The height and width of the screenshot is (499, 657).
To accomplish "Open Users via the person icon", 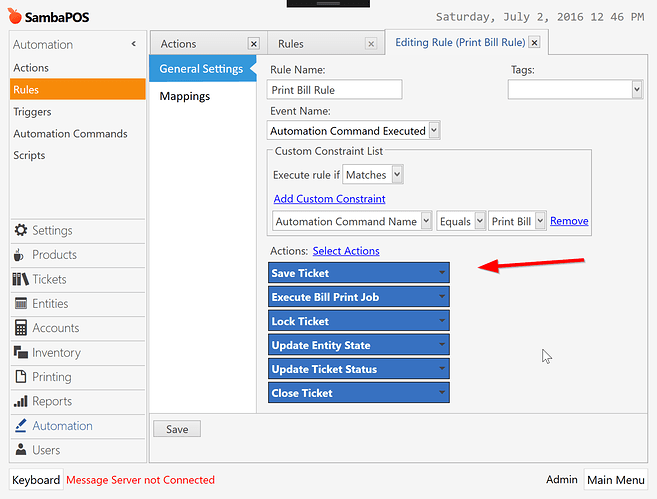I will click(21, 450).
